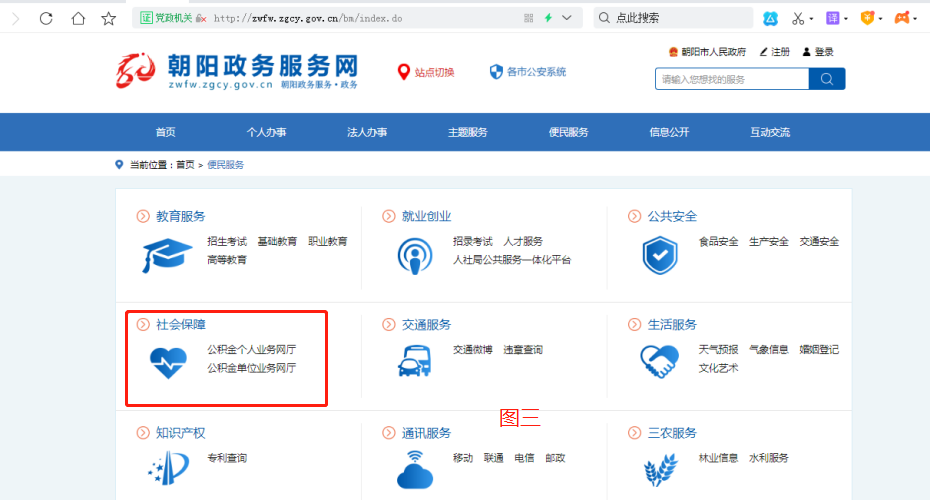Click 站点切换 location switch link
The image size is (931, 500).
coord(426,72)
